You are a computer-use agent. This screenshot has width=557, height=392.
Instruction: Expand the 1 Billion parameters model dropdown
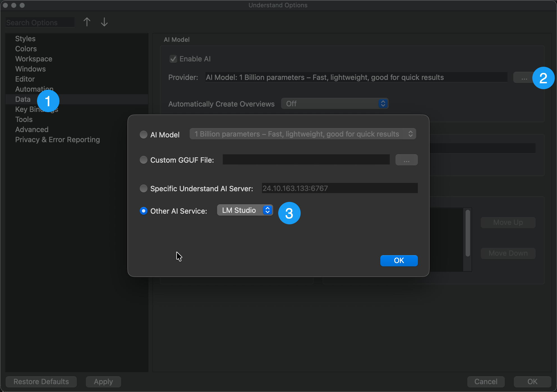point(303,134)
